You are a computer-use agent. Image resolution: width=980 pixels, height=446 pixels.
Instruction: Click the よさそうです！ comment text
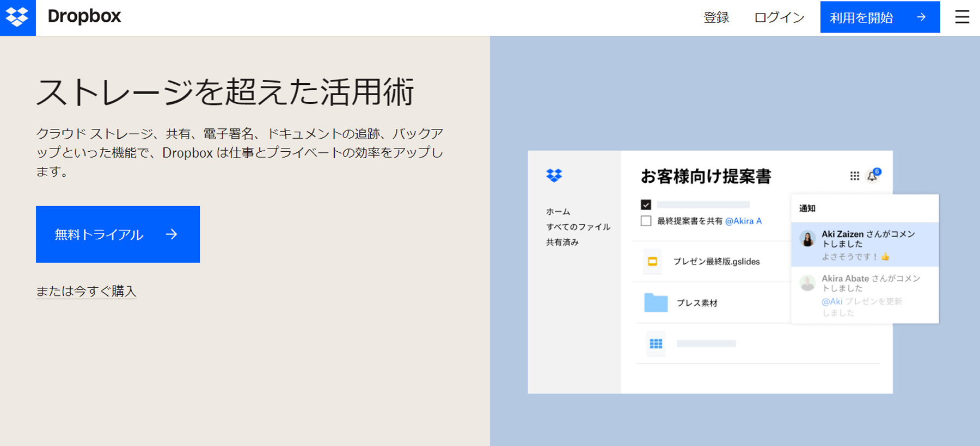[x=849, y=257]
